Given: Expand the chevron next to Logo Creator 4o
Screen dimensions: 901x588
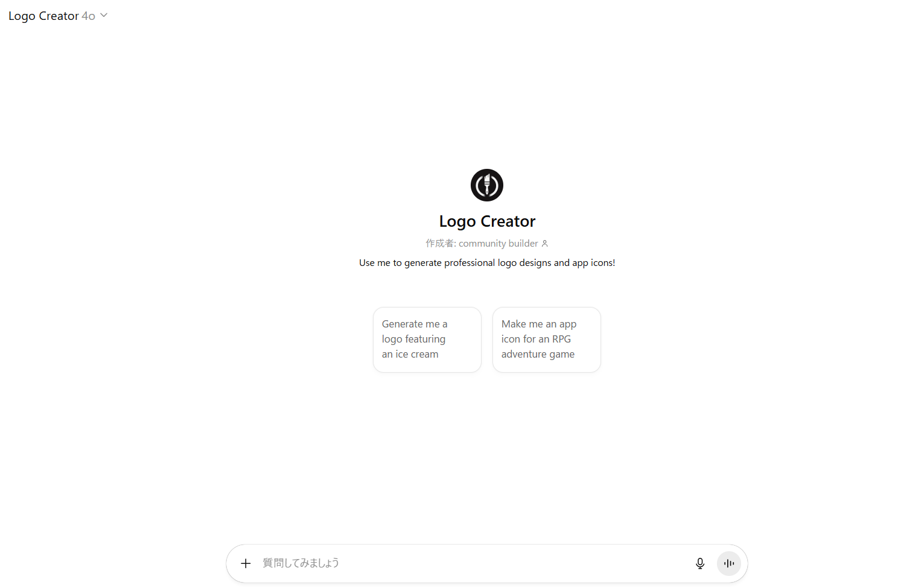Looking at the screenshot, I should 104,16.
